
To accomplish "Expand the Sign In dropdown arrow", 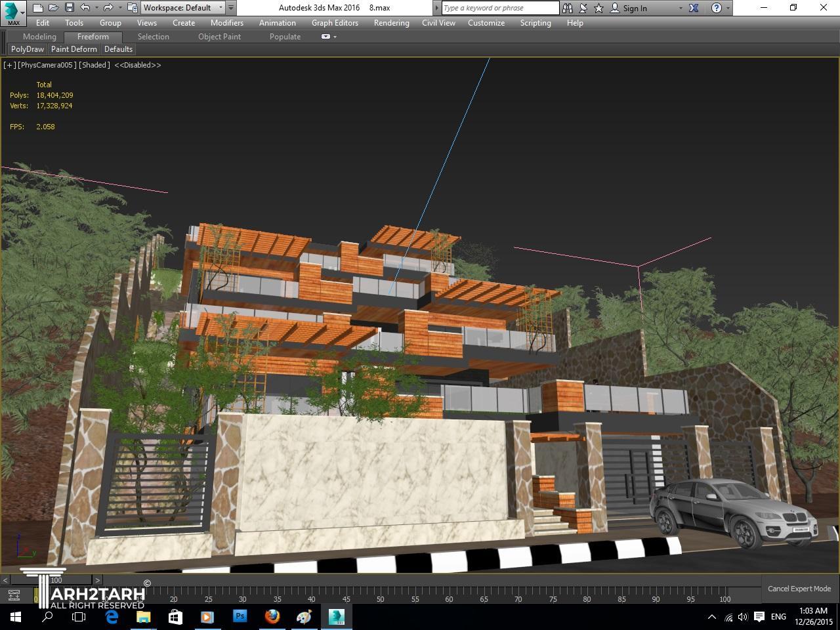I will (x=680, y=8).
